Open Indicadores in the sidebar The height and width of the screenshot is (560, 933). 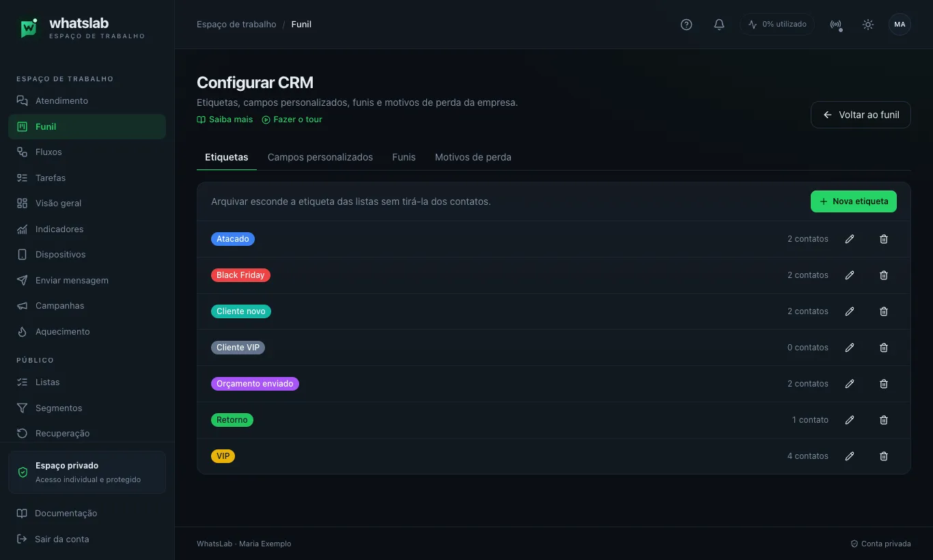pos(87,229)
